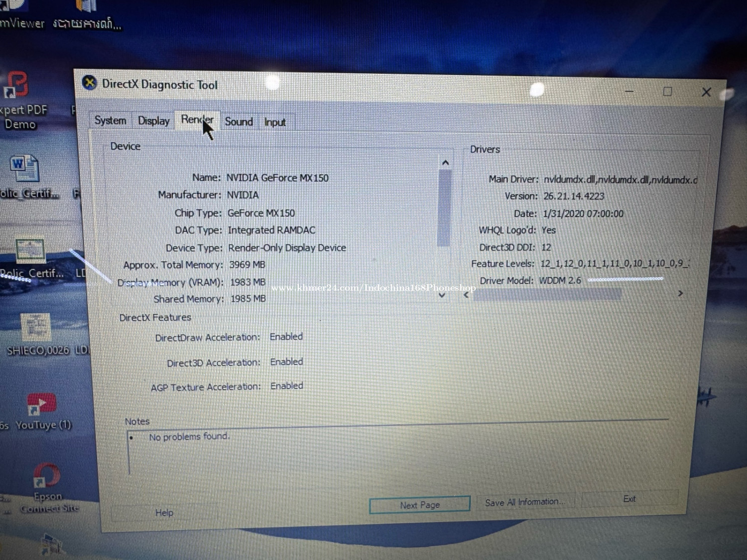The width and height of the screenshot is (747, 560).
Task: Click the No problems found note
Action: [189, 437]
